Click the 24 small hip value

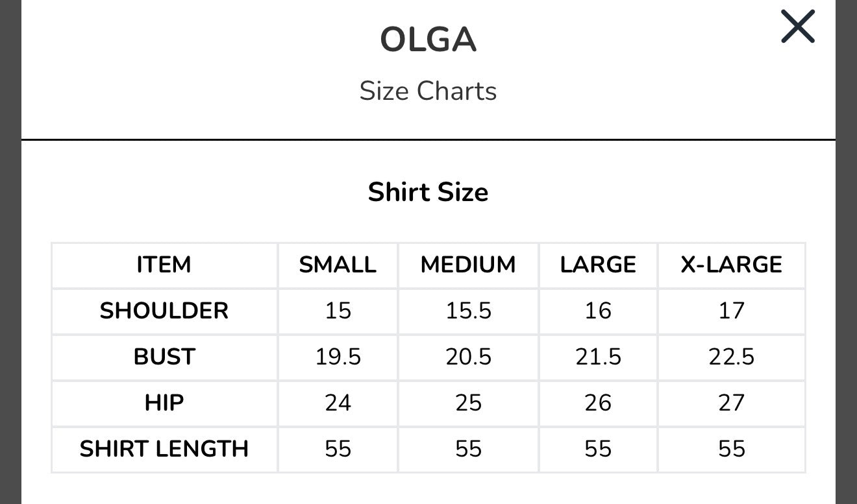click(x=338, y=403)
